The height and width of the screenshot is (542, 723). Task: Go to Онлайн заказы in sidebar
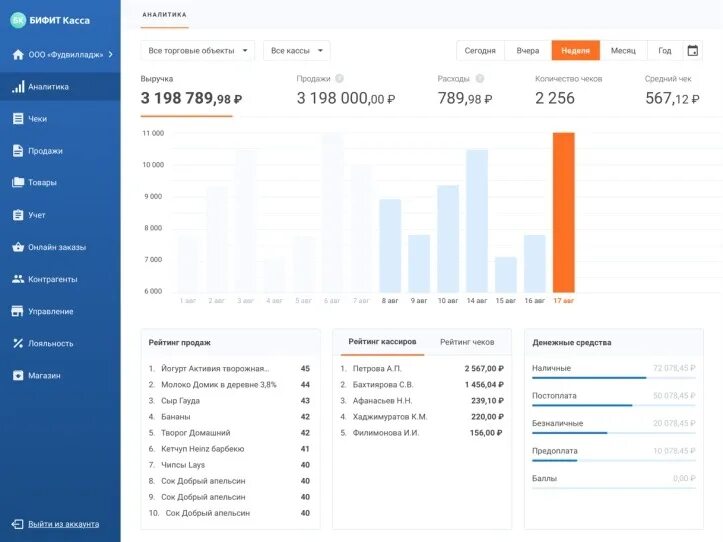[x=60, y=247]
